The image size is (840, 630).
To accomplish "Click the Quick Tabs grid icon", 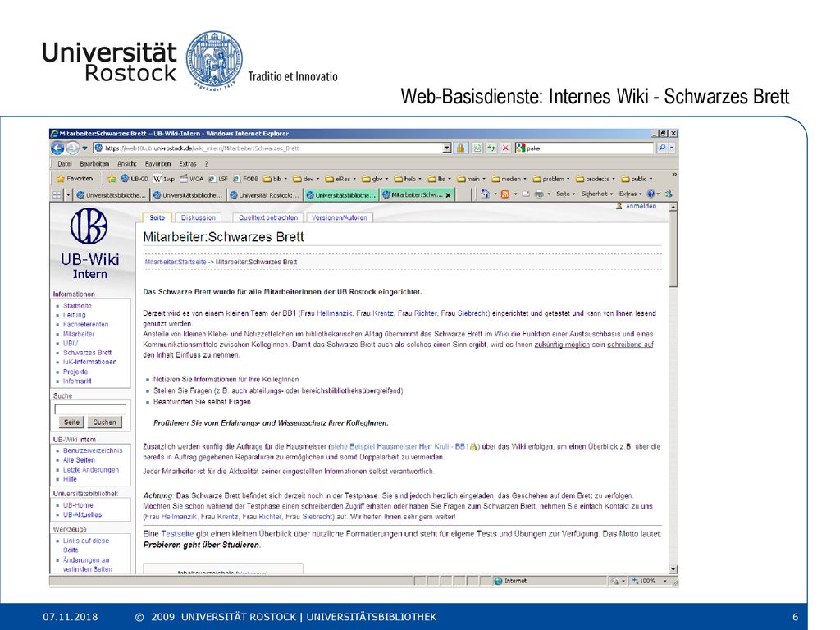I will (x=57, y=195).
